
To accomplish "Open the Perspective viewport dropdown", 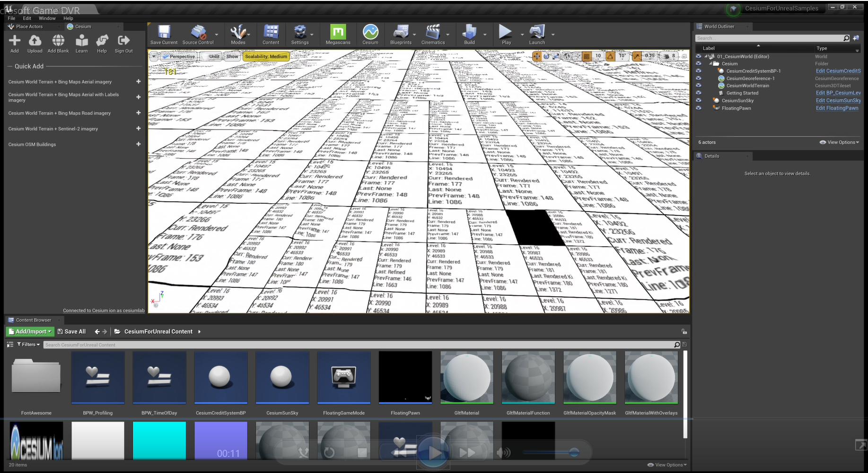I will coord(180,56).
